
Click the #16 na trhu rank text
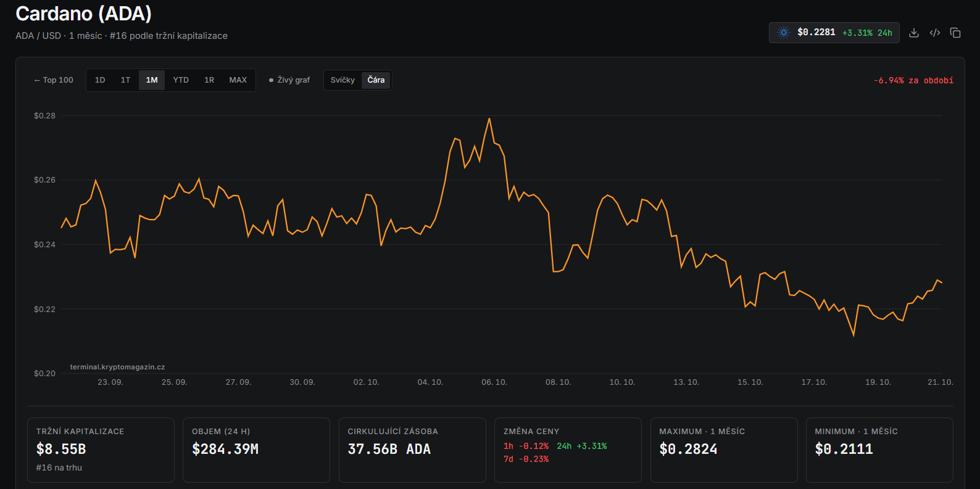[x=59, y=467]
